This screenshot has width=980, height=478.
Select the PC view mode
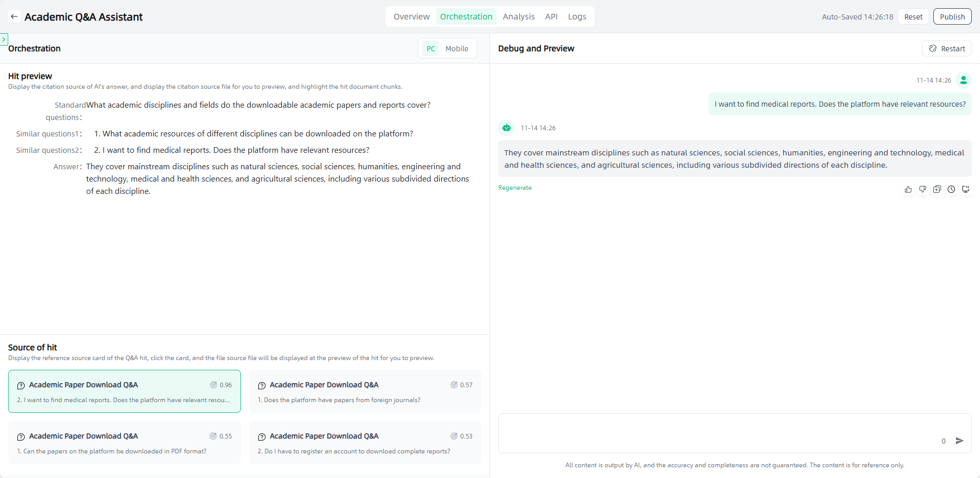pyautogui.click(x=431, y=49)
